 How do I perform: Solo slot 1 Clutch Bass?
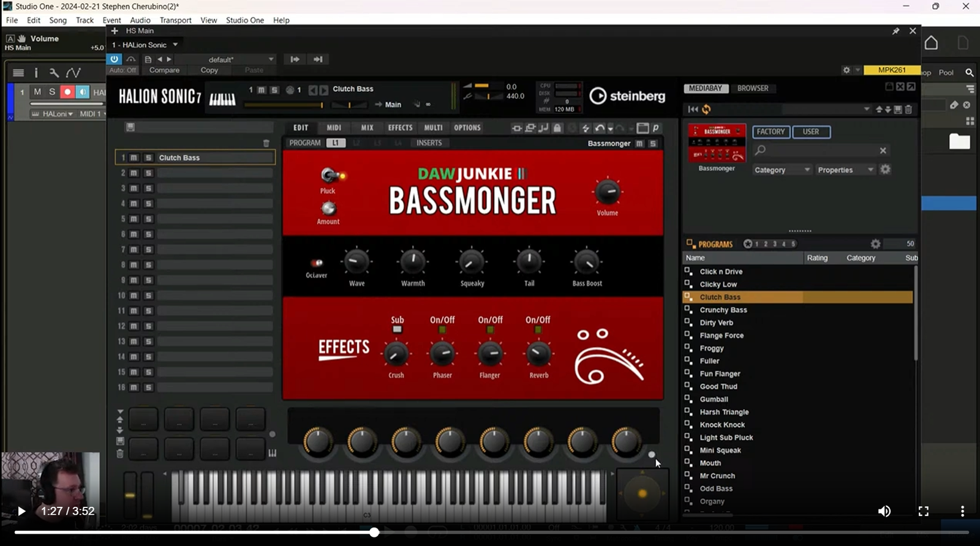(148, 158)
